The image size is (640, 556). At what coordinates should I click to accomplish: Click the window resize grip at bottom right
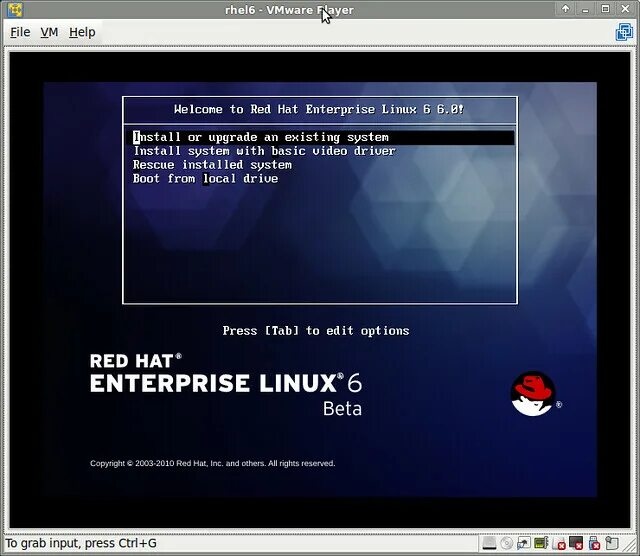point(629,545)
